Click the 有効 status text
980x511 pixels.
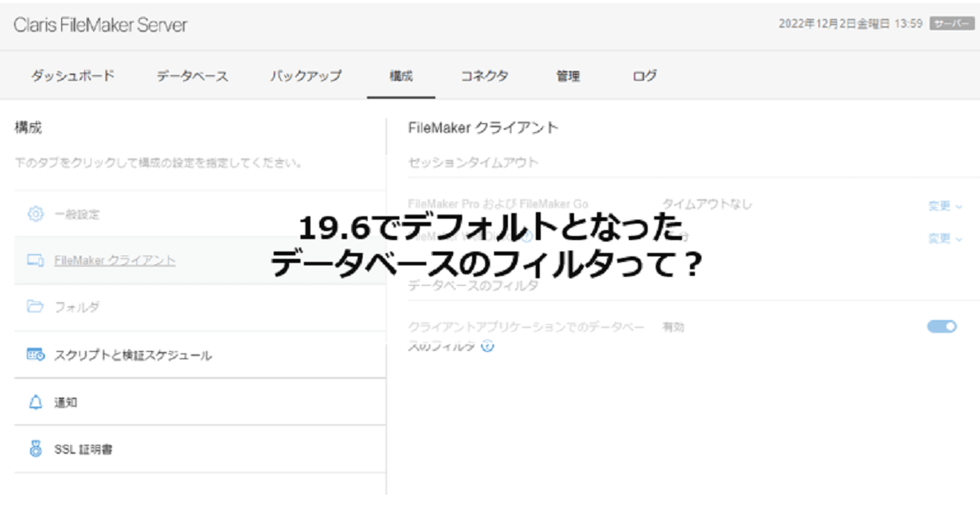coord(674,327)
